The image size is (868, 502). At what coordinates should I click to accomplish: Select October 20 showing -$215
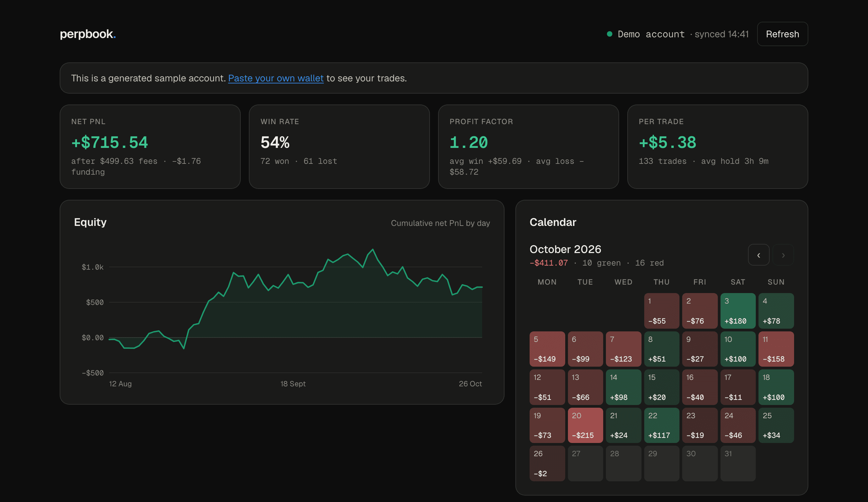(x=585, y=425)
